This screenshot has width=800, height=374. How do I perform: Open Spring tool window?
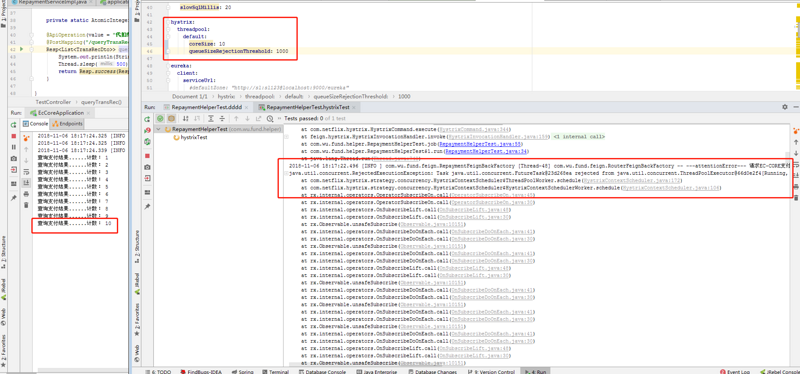click(x=242, y=372)
